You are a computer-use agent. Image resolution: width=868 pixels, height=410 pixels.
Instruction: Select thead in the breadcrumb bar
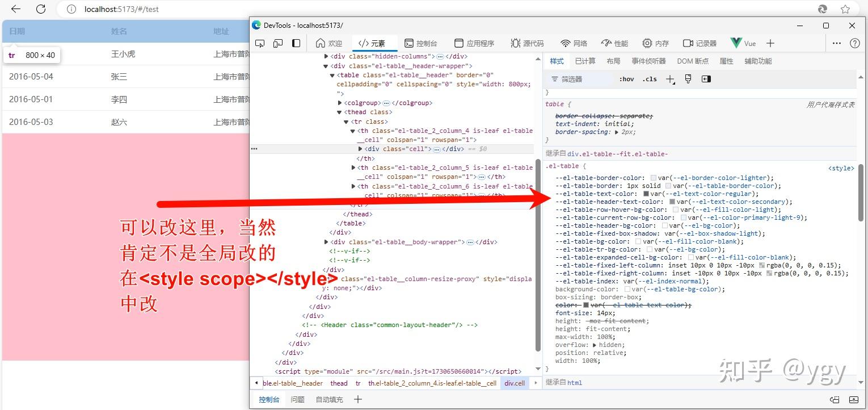click(339, 383)
